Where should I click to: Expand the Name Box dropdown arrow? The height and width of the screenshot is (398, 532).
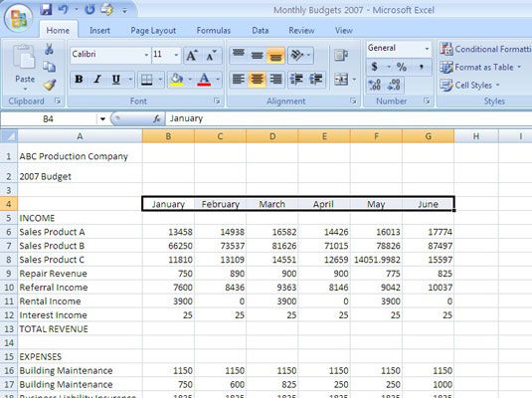tap(102, 119)
